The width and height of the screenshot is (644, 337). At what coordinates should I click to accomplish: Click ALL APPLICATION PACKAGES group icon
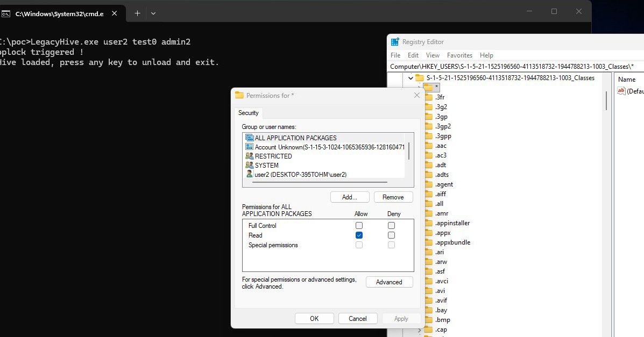[x=249, y=138]
